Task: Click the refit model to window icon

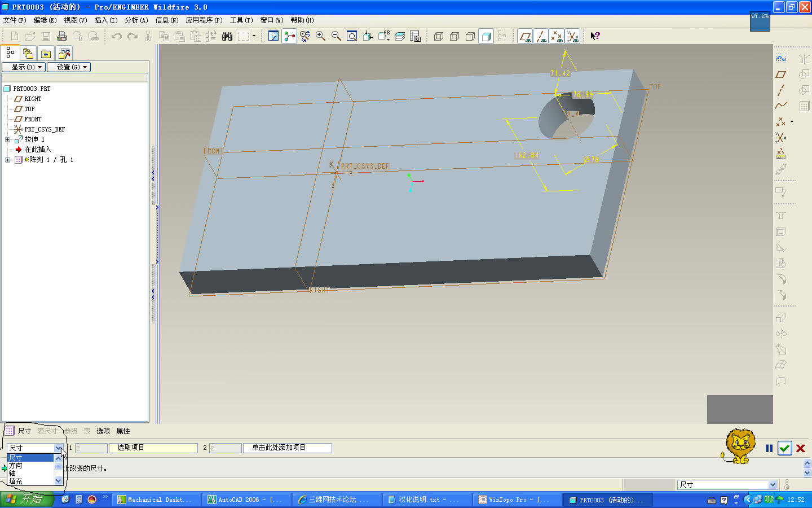Action: [352, 36]
